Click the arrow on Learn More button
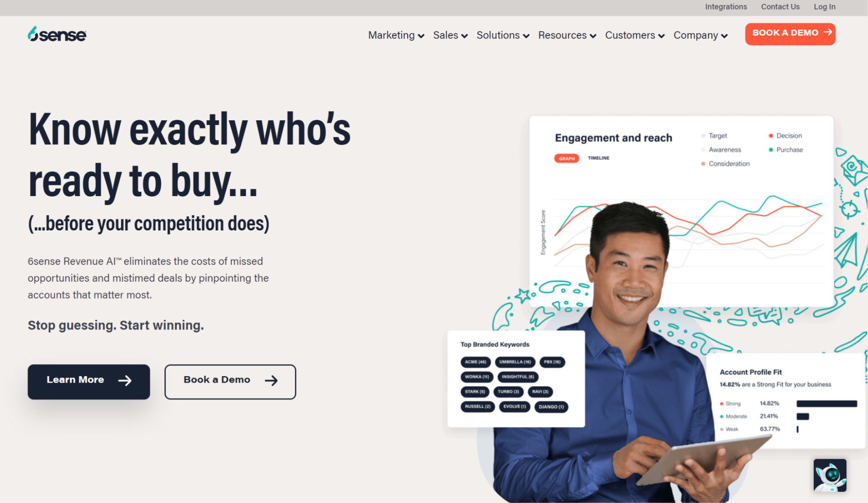Viewport: 868px width, 503px height. (125, 381)
